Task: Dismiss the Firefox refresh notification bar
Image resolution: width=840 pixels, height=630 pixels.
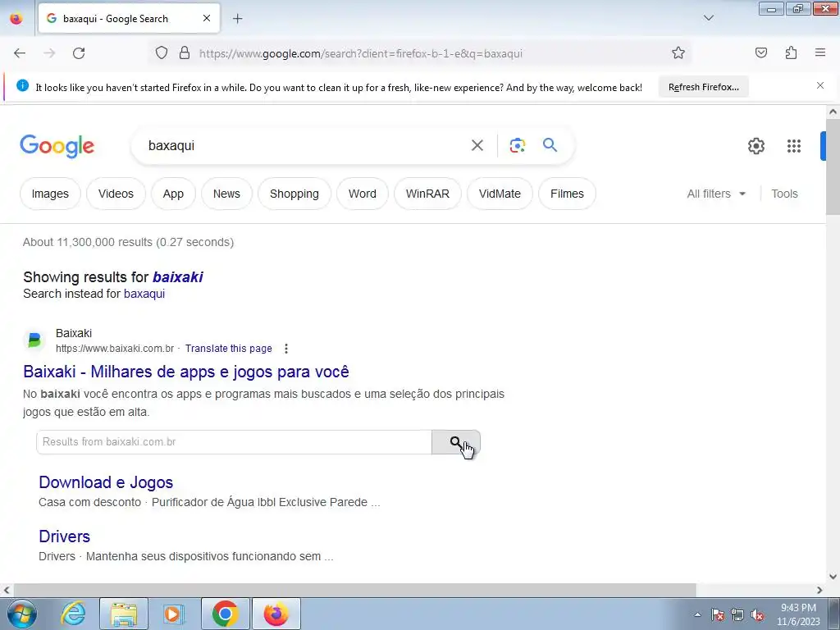Action: [x=820, y=85]
